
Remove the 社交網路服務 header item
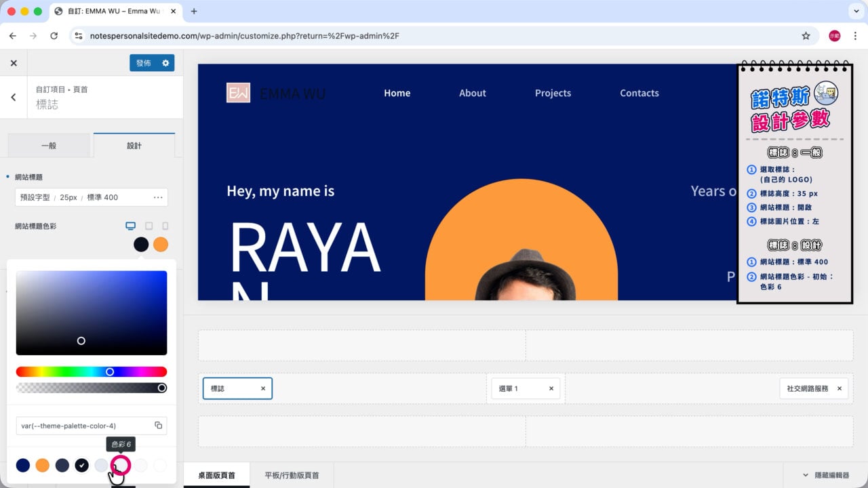(x=840, y=388)
